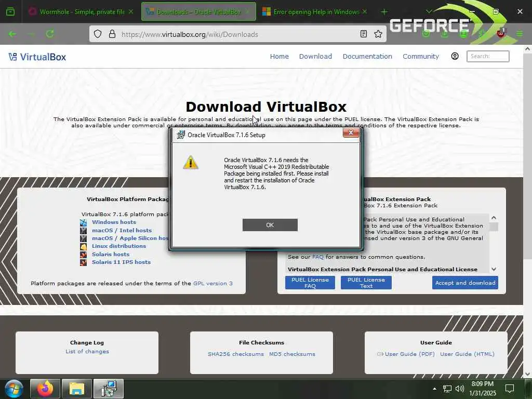Open the SHA256 checksums link

coord(236,354)
